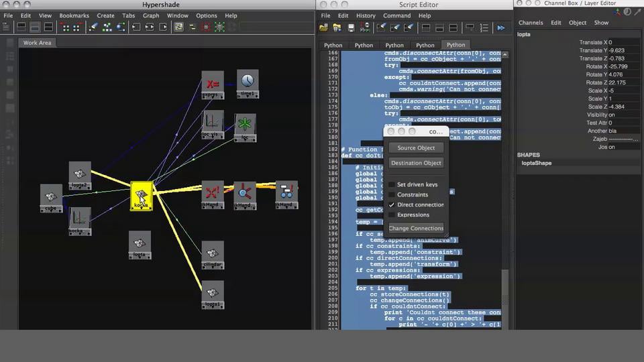Uncheck Direct connection checkbox
644x362 pixels.
click(391, 205)
